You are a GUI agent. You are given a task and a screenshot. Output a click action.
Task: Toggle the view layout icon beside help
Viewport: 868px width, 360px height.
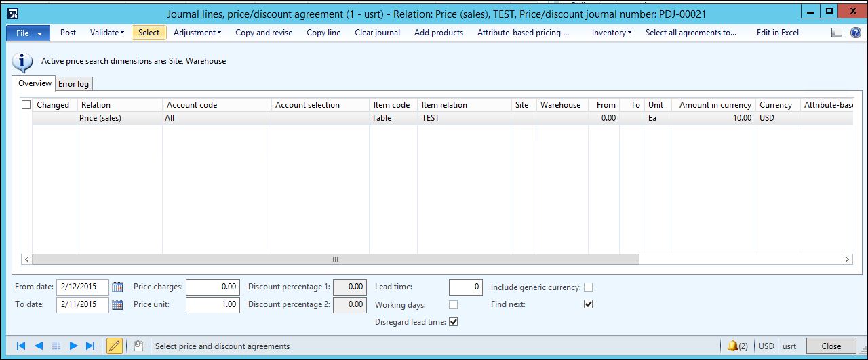coord(837,33)
